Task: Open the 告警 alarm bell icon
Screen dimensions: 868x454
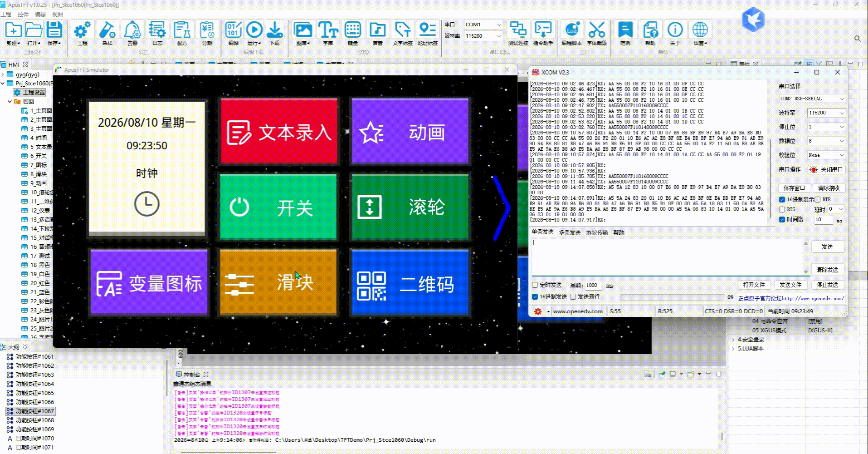Action: click(x=132, y=30)
